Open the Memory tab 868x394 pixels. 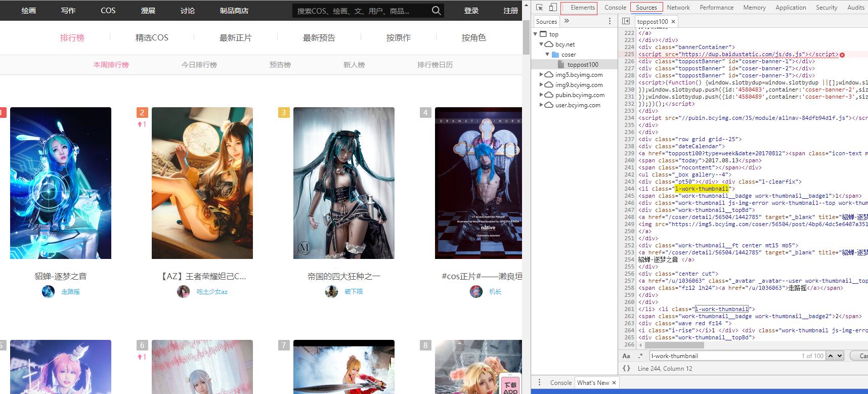coord(754,8)
